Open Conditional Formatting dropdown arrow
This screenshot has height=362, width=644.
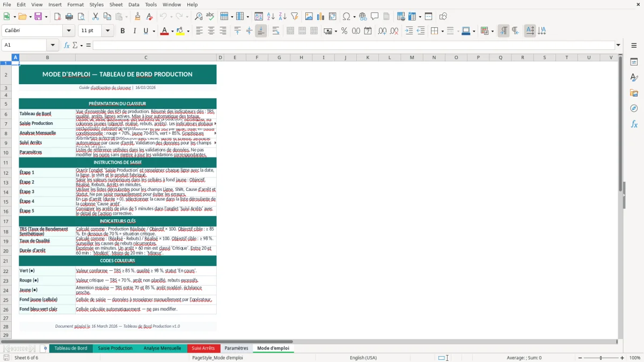[x=492, y=31]
